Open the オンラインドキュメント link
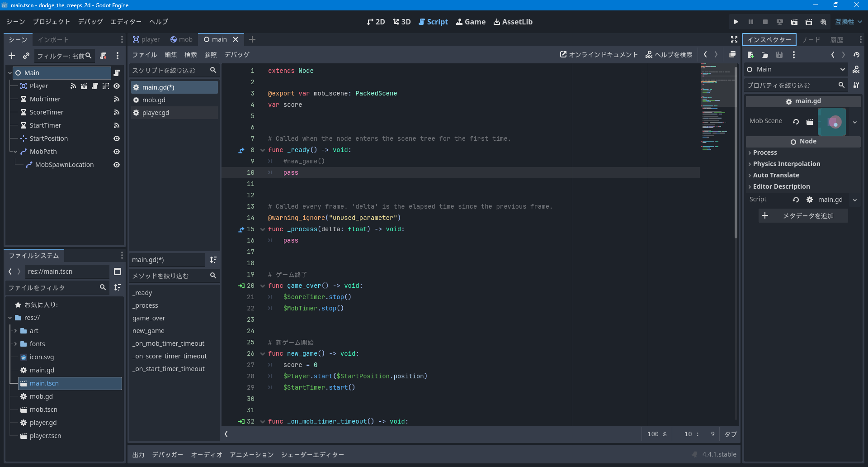This screenshot has width=868, height=467. tap(598, 54)
